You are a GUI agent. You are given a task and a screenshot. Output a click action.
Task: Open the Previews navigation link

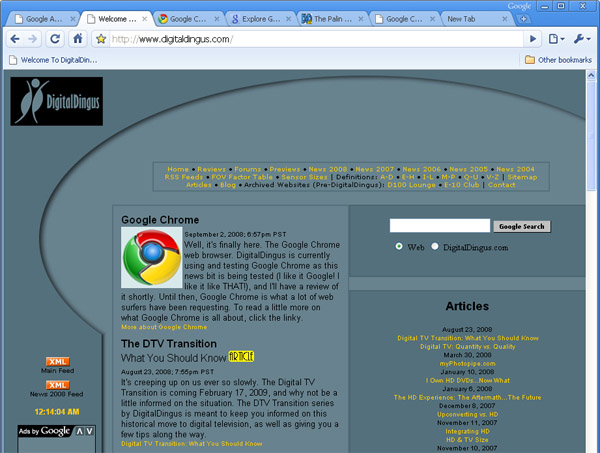[x=285, y=169]
